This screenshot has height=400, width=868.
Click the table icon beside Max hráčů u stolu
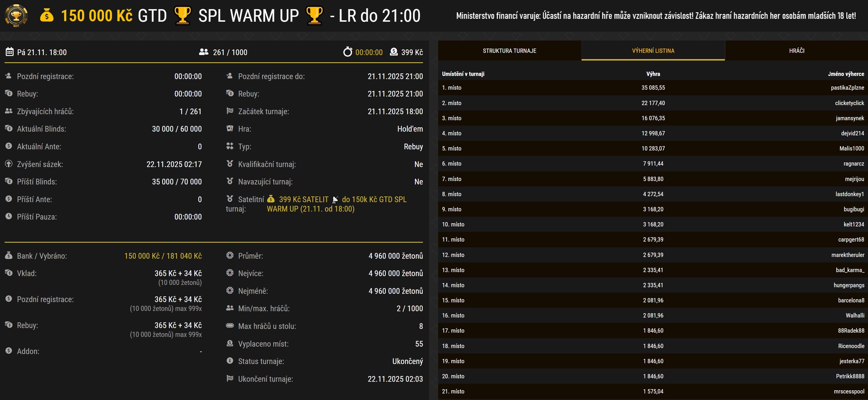(230, 325)
